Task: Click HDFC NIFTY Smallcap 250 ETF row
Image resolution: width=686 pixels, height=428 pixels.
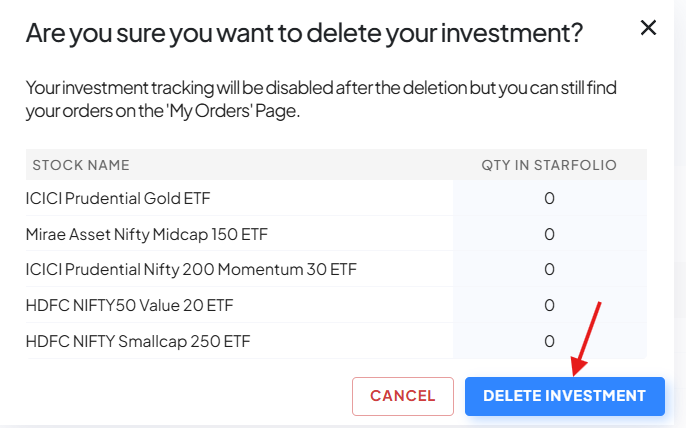Action: coord(138,341)
